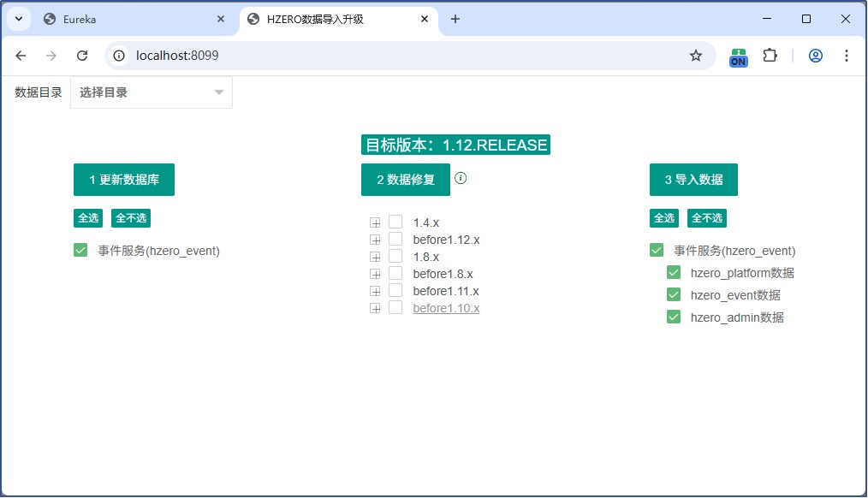Open the Chrome three-dot menu
Screen dimensions: 868x498
point(846,56)
